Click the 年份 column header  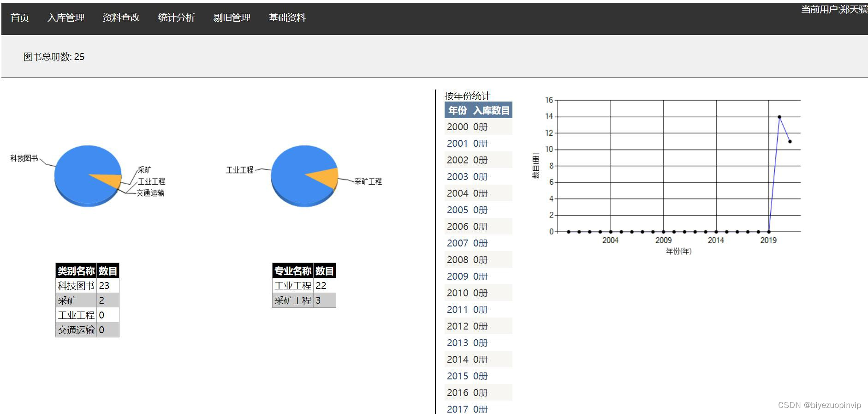[458, 110]
